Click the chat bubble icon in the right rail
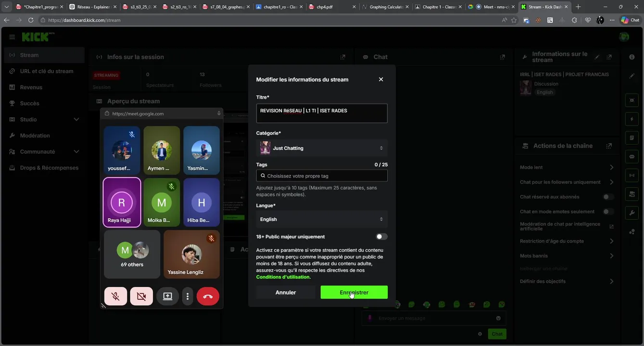This screenshot has height=346, width=644. (x=632, y=157)
